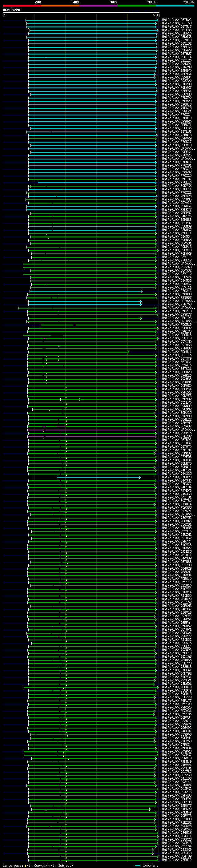The height and width of the screenshot is (868, 197).
Task: Open the UniRef100_C6TI53 entry
Action: (x=177, y=23)
